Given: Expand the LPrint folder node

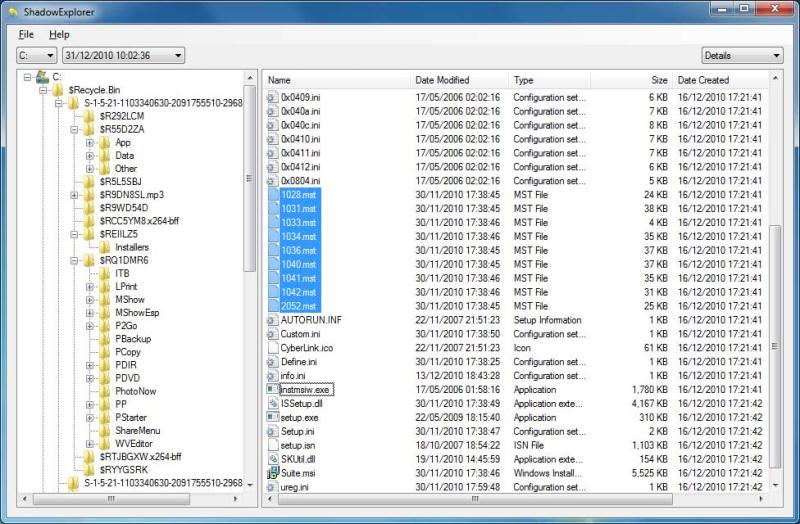Looking at the screenshot, I should [x=90, y=287].
